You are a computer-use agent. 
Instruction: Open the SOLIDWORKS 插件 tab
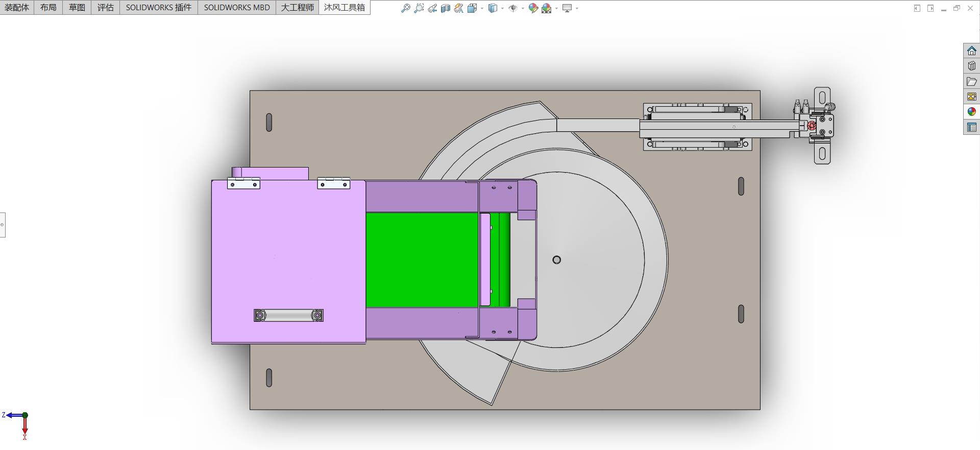click(159, 7)
